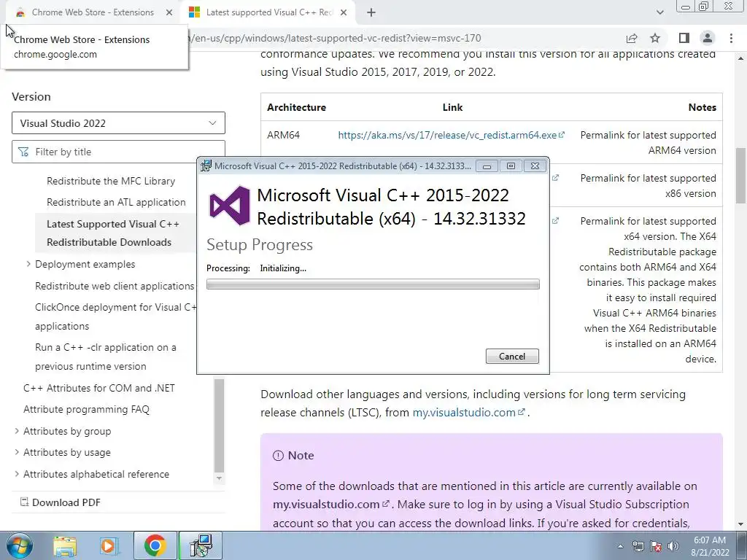Switch to Latest supported Visual C++ tab
Viewport: 747px width, 560px height.
270,12
